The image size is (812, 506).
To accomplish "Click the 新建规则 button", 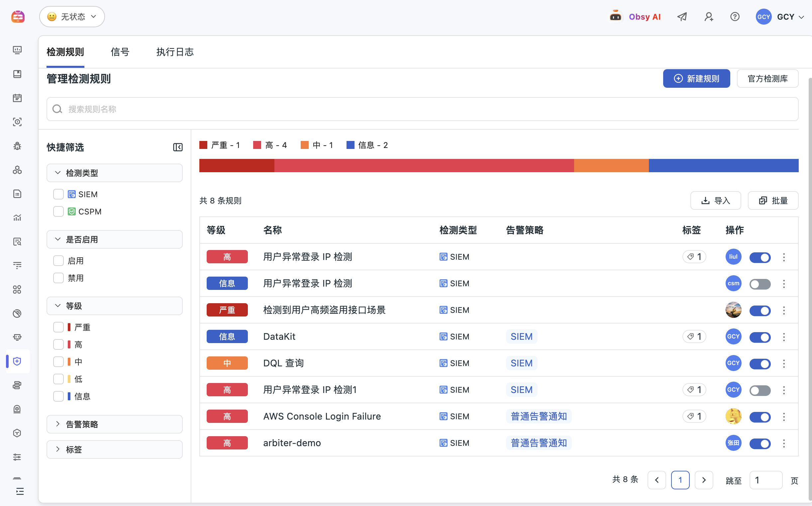I will [696, 79].
